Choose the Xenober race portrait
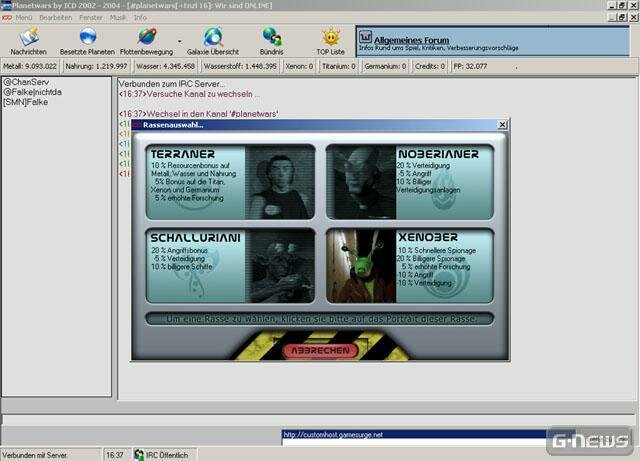Viewport: 640px width, 461px height. pyautogui.click(x=361, y=266)
